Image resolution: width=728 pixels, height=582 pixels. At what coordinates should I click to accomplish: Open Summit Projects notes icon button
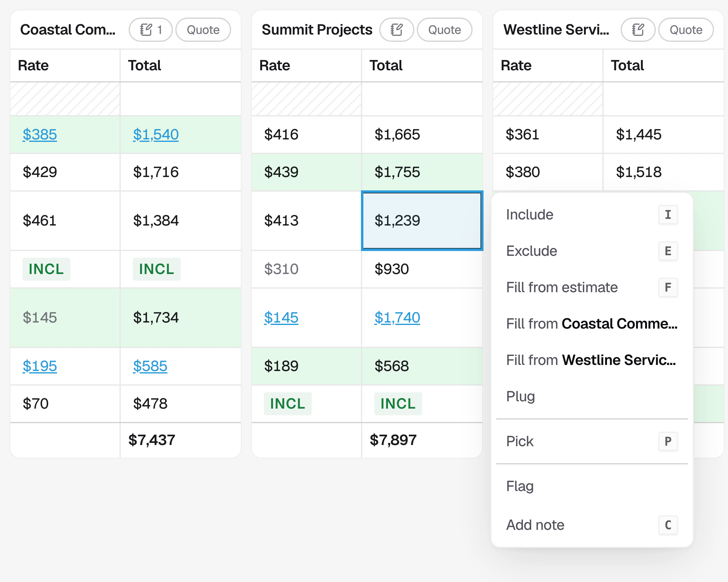[x=396, y=30]
